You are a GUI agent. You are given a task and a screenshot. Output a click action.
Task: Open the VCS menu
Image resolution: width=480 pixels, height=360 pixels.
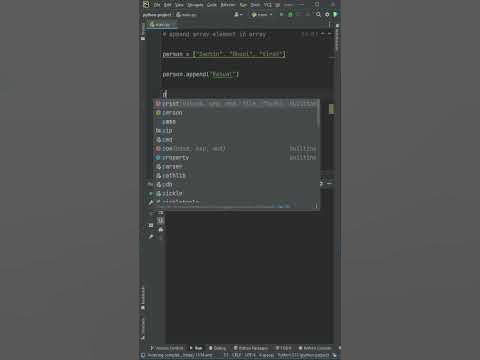pos(268,5)
